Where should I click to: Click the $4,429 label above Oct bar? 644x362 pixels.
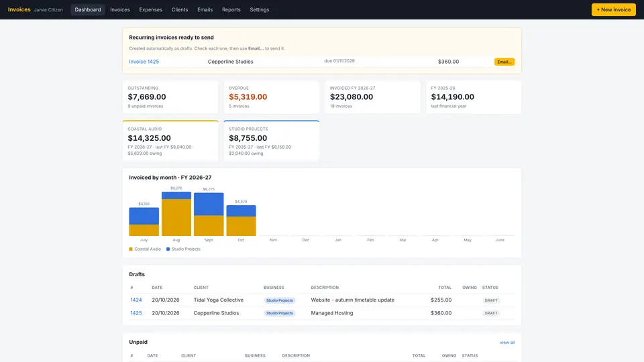pyautogui.click(x=241, y=202)
